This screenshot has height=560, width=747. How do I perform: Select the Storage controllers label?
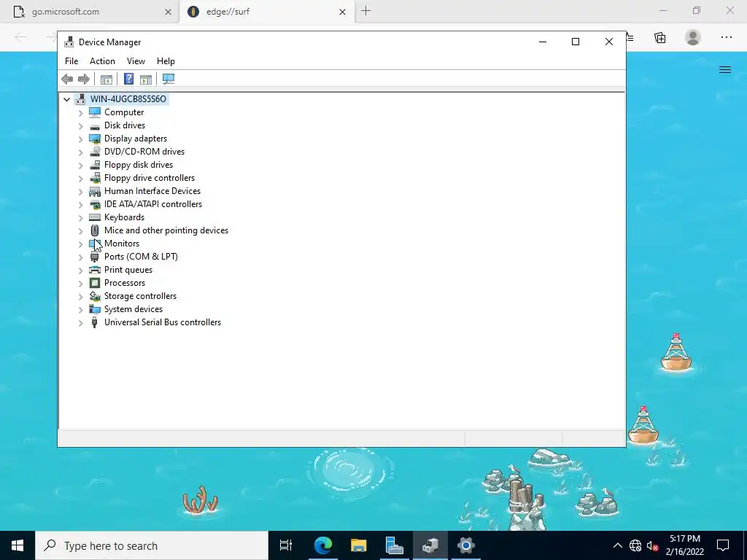pos(141,296)
